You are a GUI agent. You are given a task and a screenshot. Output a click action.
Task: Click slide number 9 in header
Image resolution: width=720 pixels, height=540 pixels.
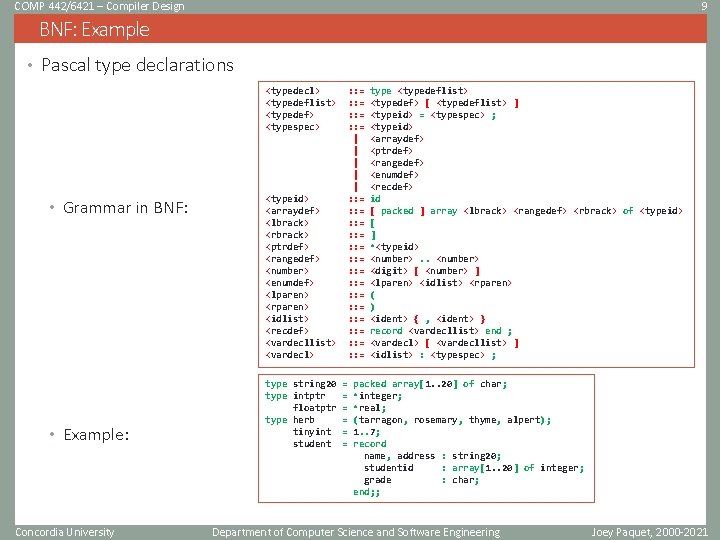[704, 6]
